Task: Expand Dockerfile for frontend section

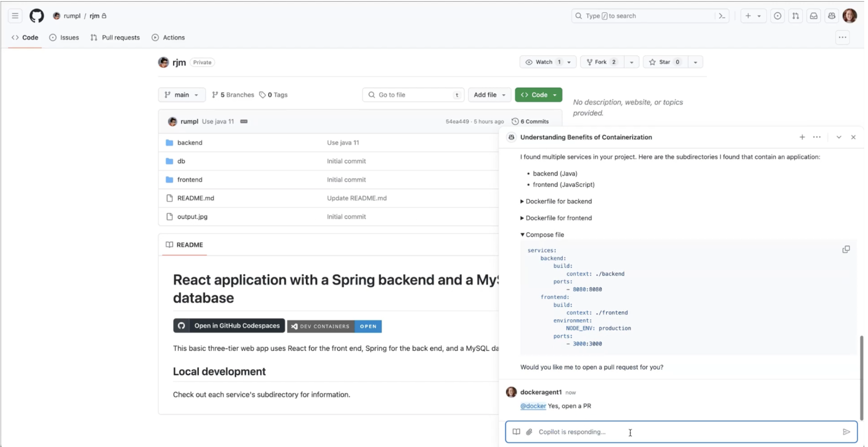Action: [556, 218]
